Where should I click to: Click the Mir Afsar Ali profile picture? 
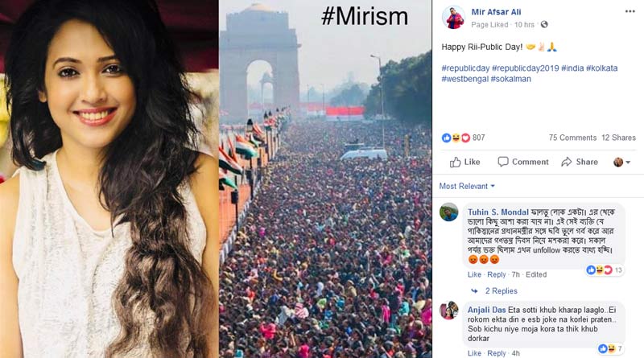pos(453,18)
